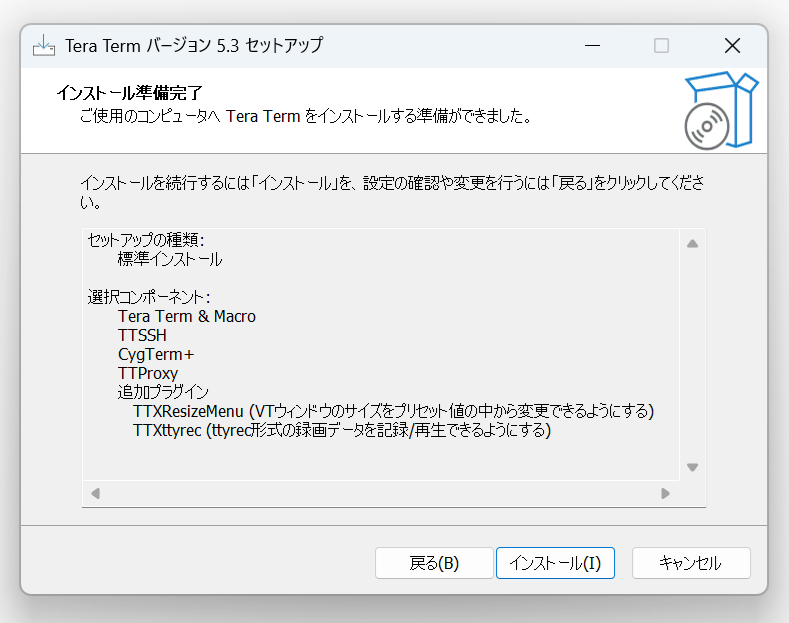789x623 pixels.
Task: Select the 'TTSSH' component line
Action: click(142, 335)
